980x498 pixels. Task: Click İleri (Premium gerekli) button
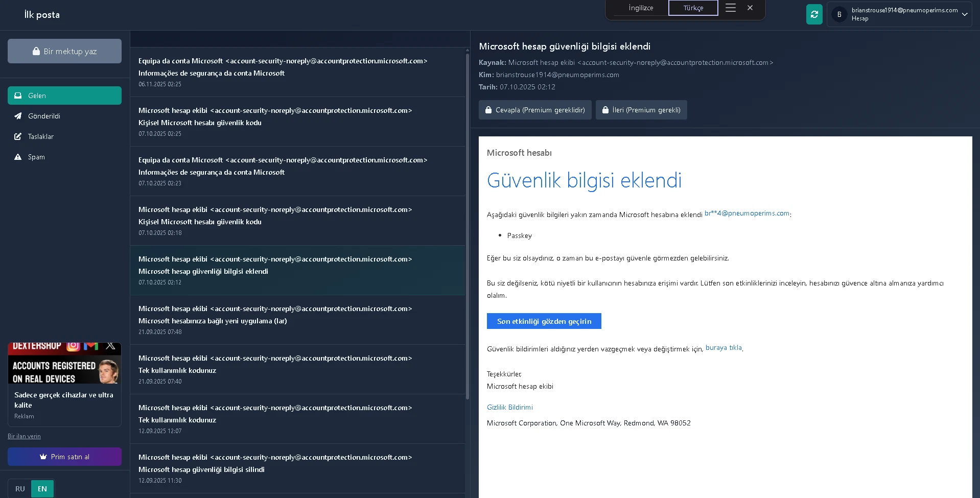pyautogui.click(x=641, y=110)
